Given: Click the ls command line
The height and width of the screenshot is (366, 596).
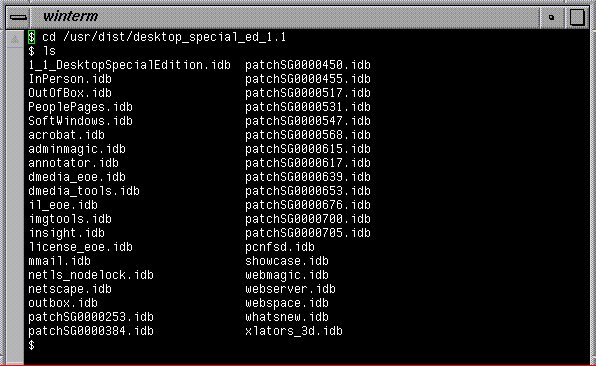Looking at the screenshot, I should pos(42,51).
